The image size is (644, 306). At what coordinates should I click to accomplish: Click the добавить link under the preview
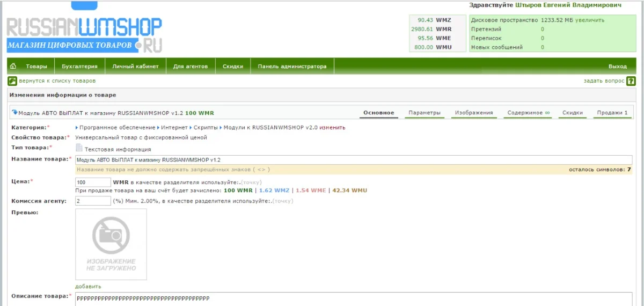[x=88, y=286]
